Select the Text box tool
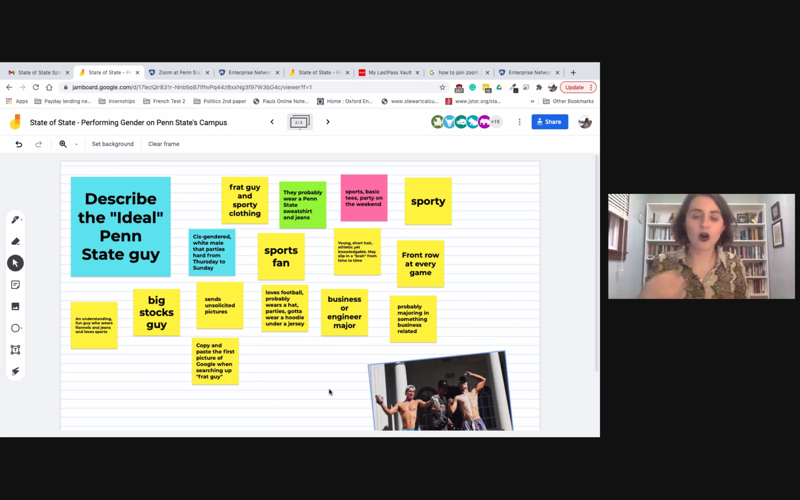 coord(15,350)
